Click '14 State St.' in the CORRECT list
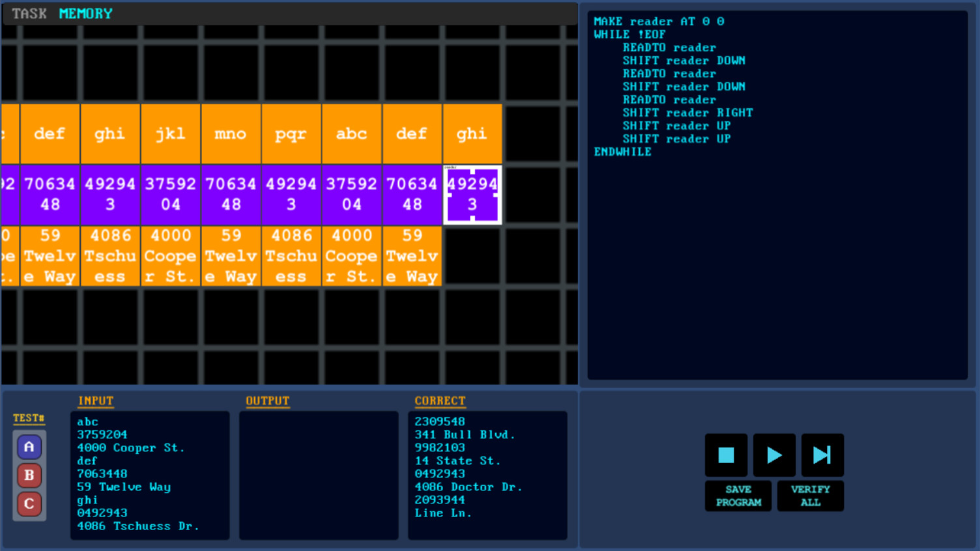 pos(458,461)
